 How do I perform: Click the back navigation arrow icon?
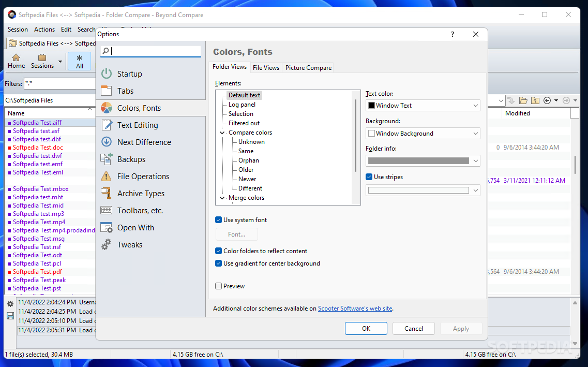(x=547, y=100)
